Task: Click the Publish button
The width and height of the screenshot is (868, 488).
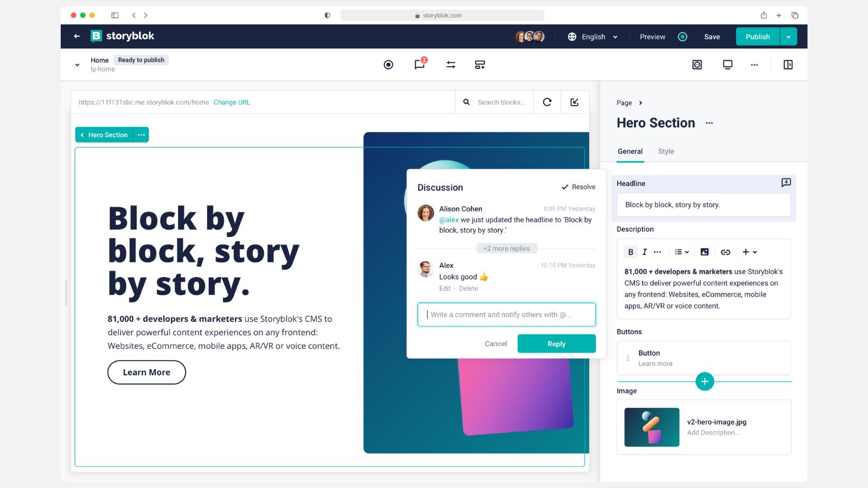Action: pyautogui.click(x=757, y=37)
